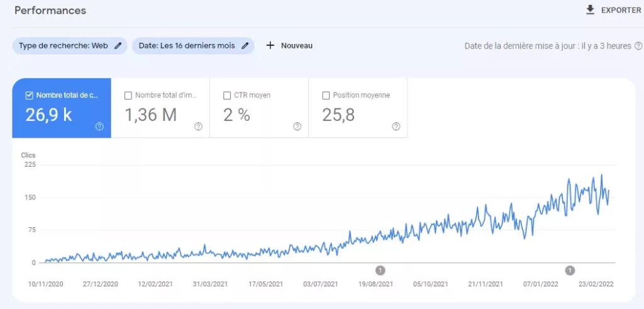Open the Type de recherche: Web filter

coord(63,45)
